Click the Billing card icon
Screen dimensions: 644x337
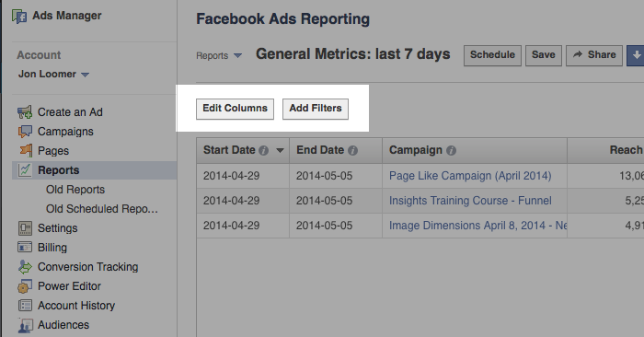(x=25, y=247)
